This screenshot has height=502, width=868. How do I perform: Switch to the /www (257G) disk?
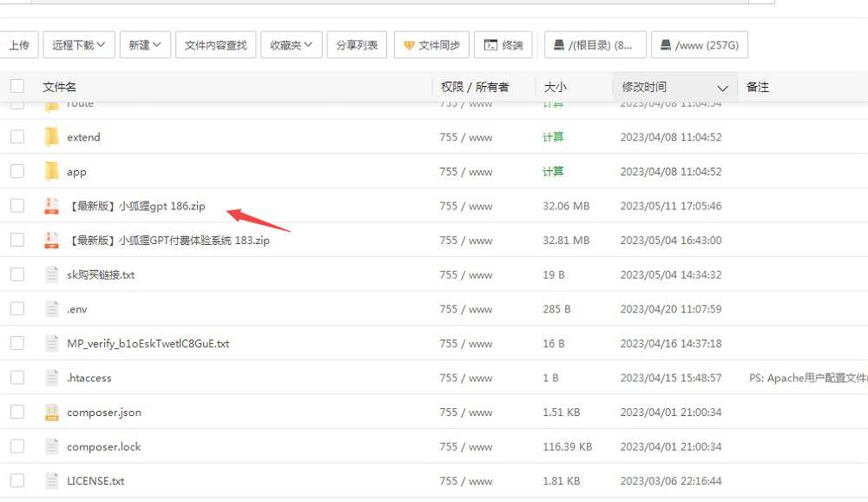pyautogui.click(x=700, y=44)
